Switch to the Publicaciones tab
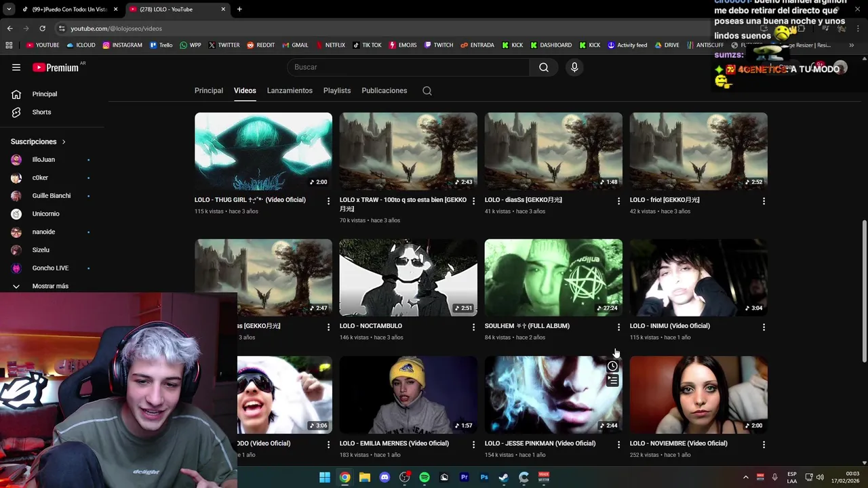 click(x=384, y=91)
